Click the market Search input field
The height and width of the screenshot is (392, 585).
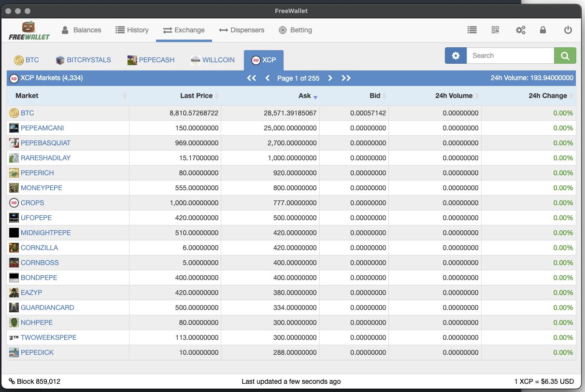click(x=510, y=56)
